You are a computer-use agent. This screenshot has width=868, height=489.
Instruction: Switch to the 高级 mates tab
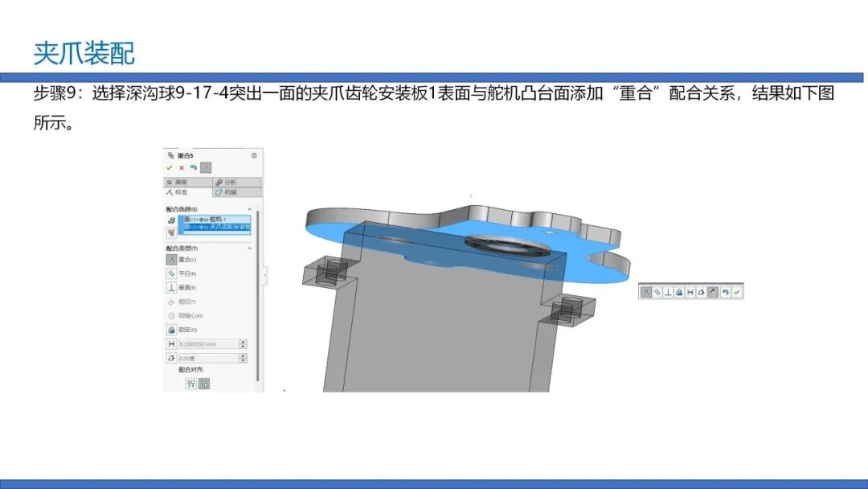tap(187, 183)
